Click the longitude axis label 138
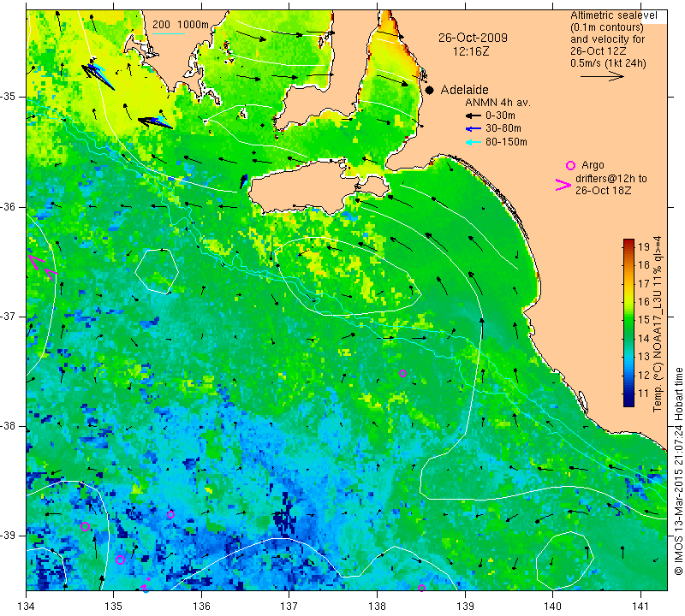This screenshot has height=616, width=685. (377, 606)
